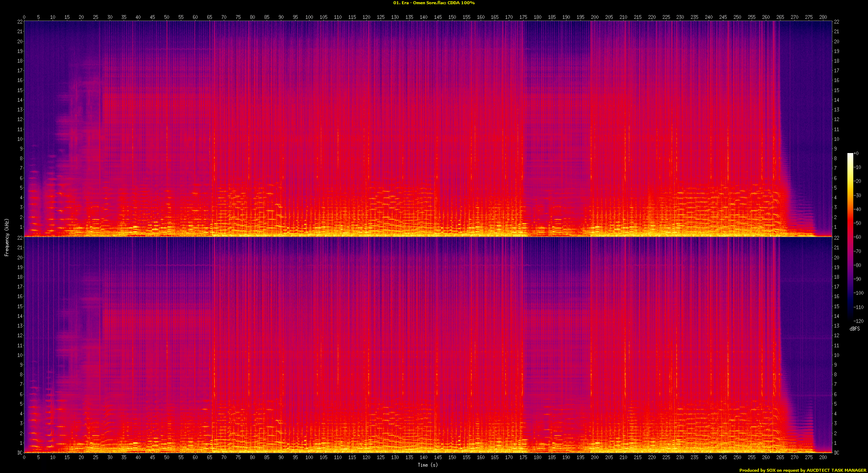This screenshot has width=868, height=473.
Task: Click the 20 kHz label right of upper channel
Action: (837, 42)
